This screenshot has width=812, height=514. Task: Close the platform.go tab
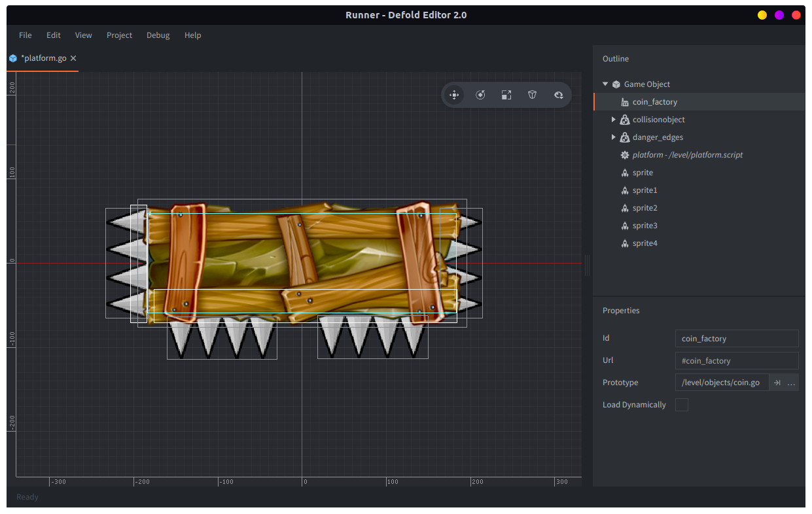click(x=73, y=58)
